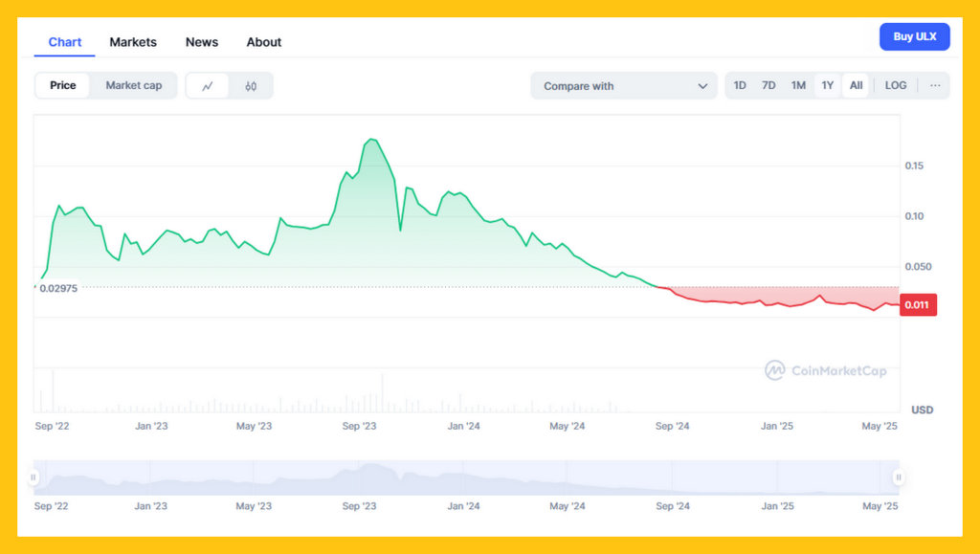Open the Compare with dropdown

(624, 86)
